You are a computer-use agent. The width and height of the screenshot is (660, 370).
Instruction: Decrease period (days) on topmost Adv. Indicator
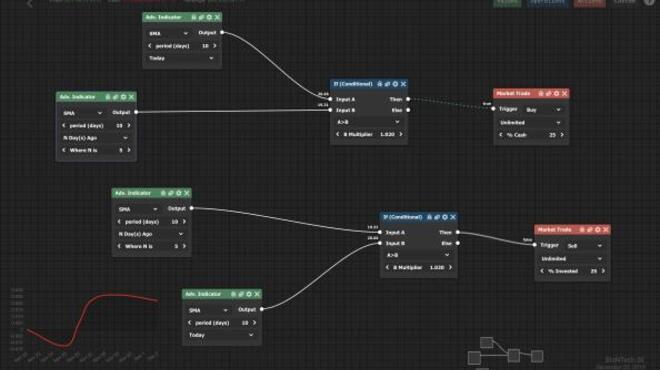(x=150, y=46)
